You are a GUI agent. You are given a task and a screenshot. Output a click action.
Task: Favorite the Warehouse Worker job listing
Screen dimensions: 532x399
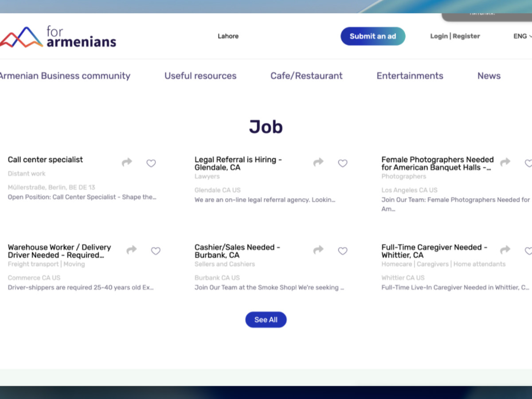click(156, 251)
